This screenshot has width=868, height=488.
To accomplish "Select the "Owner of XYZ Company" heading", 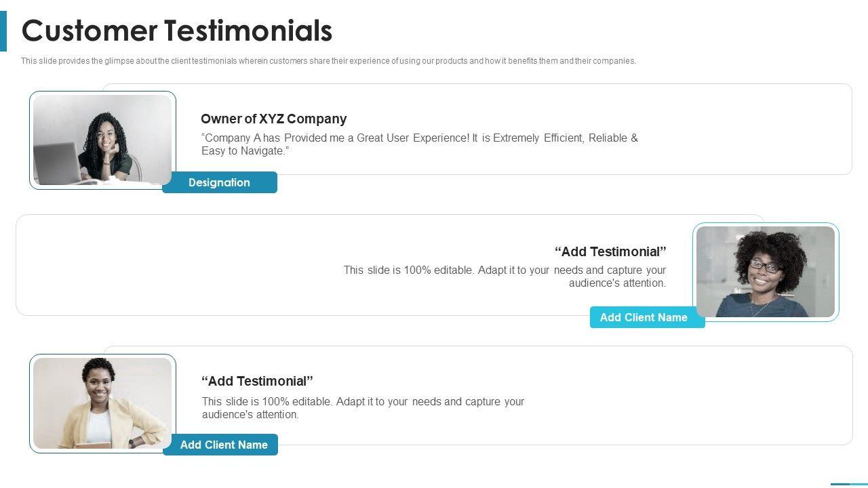I will pyautogui.click(x=273, y=119).
